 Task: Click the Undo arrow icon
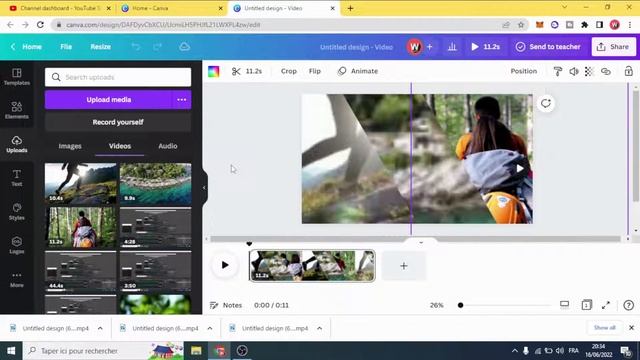point(136,47)
